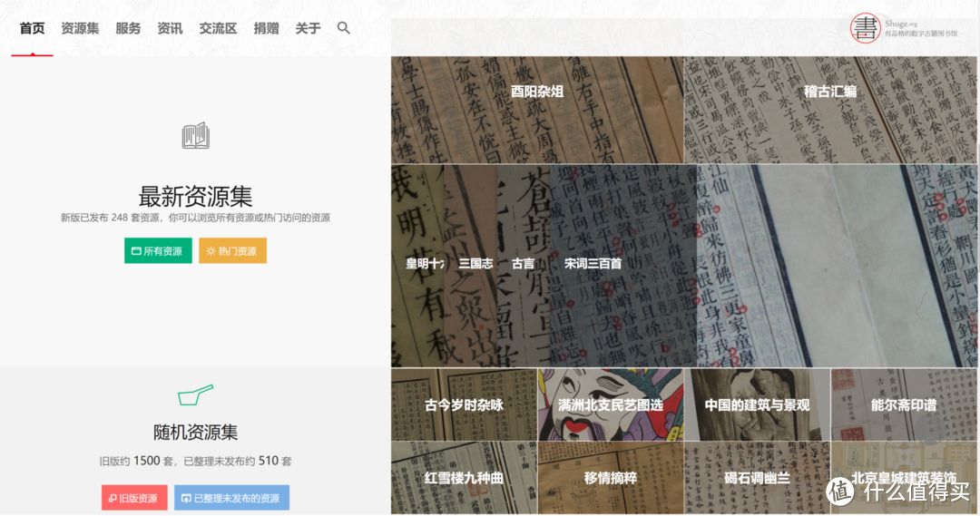This screenshot has height=516, width=980.
Task: Open the 古今岁时杂咏 tile
Action: (x=464, y=404)
